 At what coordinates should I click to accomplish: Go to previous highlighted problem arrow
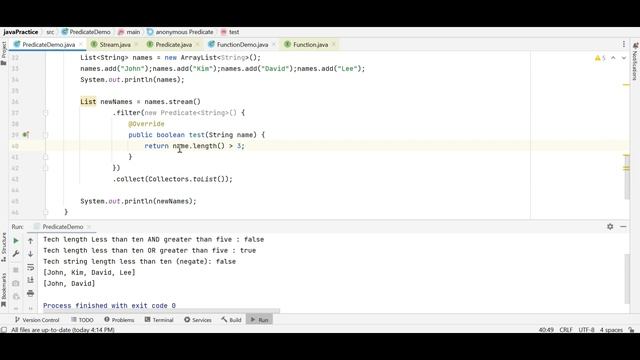tap(613, 58)
